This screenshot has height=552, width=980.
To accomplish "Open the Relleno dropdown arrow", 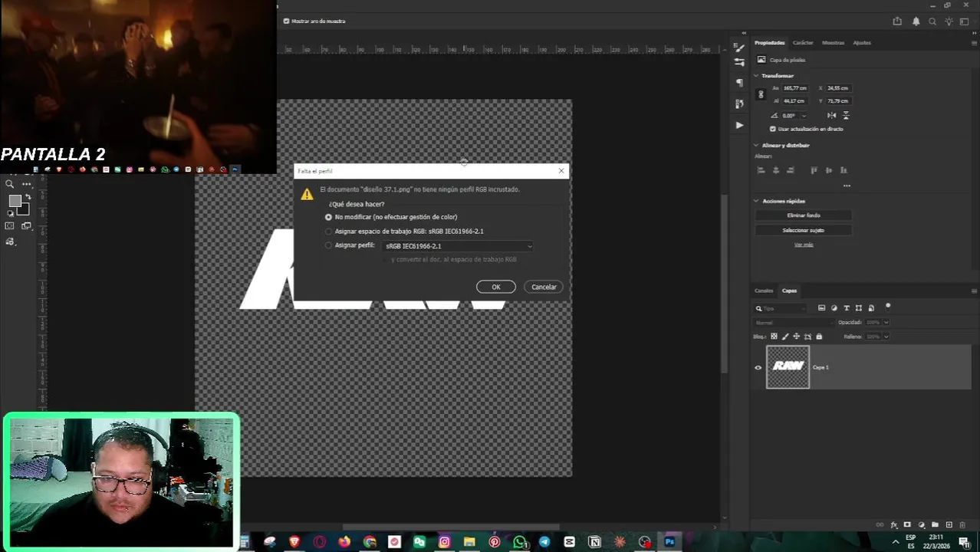I will pos(886,337).
